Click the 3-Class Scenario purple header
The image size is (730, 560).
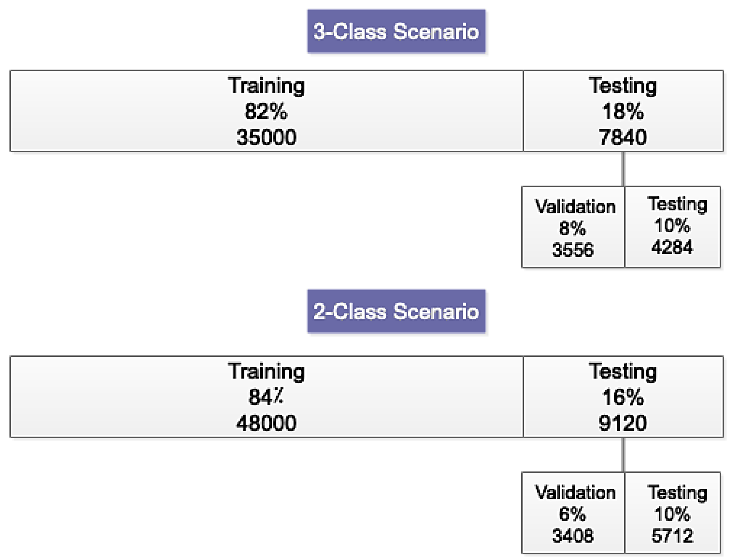click(396, 31)
